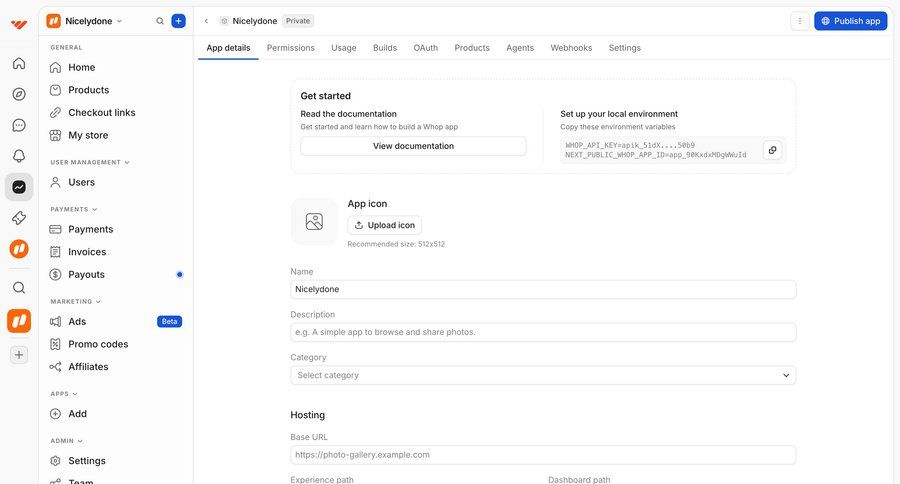
Task: Click the View documentation button
Action: point(413,146)
